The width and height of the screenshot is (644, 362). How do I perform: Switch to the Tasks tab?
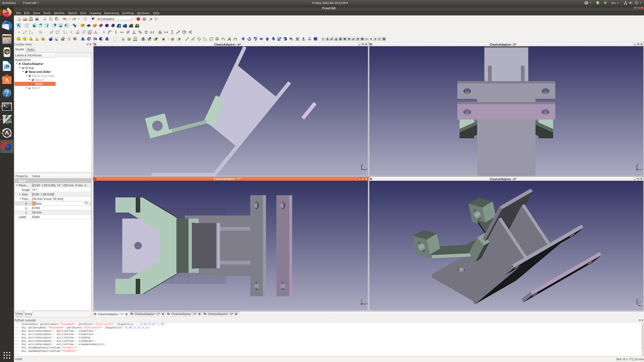[x=30, y=50]
